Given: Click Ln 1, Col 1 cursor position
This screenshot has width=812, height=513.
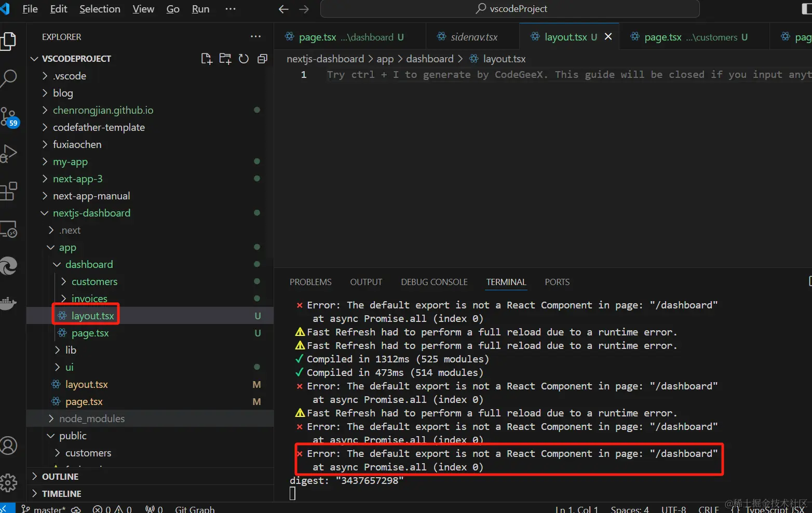Looking at the screenshot, I should tap(577, 509).
